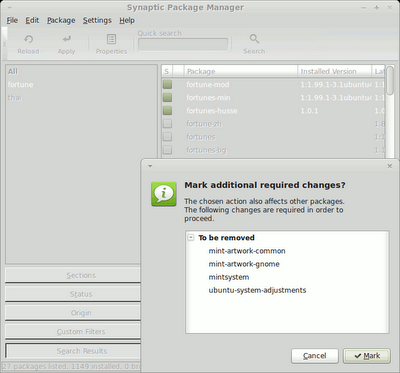Select the fortunes package name
This screenshot has width=400, height=373.
pyautogui.click(x=201, y=137)
